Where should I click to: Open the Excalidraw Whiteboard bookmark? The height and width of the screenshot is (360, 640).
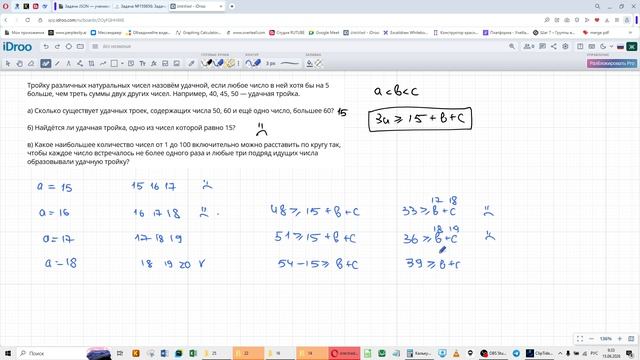pos(405,32)
